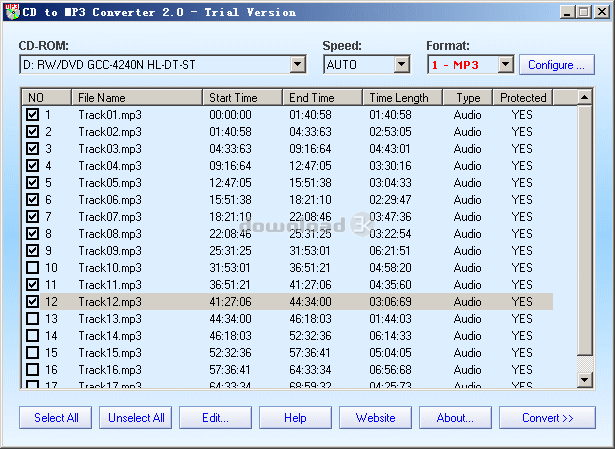Select the Track04.mp3 file name
615x449 pixels.
coord(110,166)
